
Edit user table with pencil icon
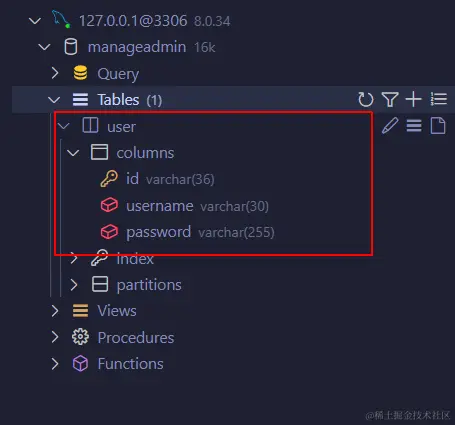[x=390, y=126]
